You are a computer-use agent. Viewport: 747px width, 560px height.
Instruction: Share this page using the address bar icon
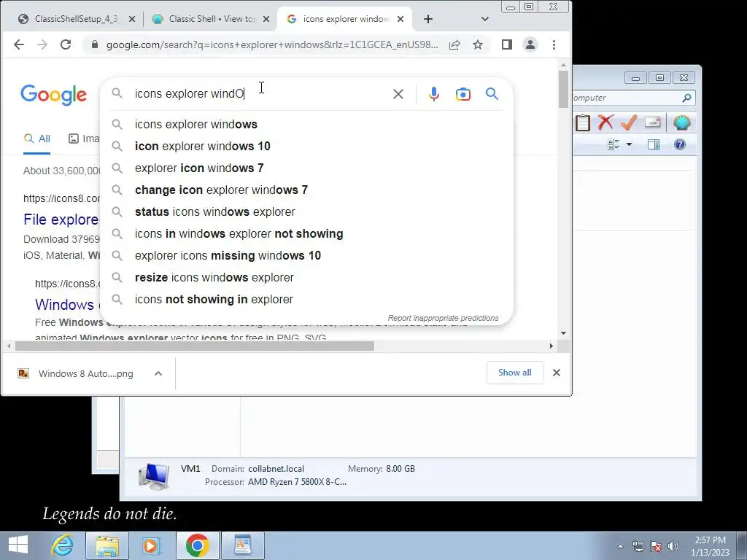(454, 44)
